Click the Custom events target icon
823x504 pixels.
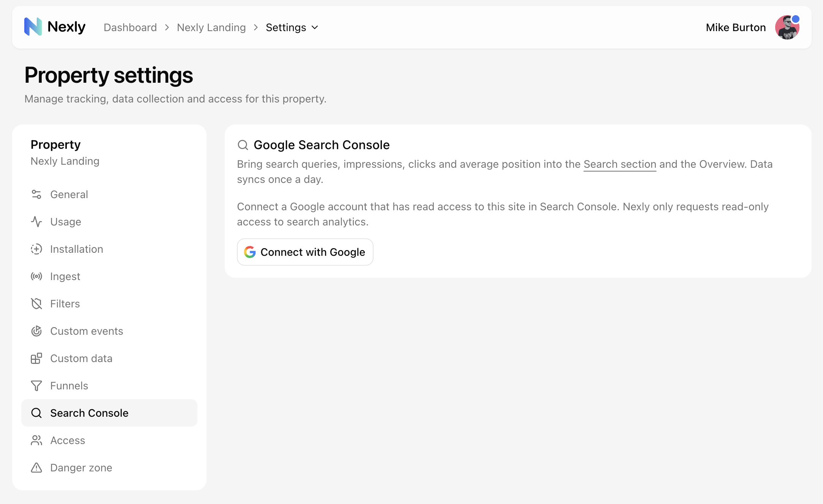point(36,331)
